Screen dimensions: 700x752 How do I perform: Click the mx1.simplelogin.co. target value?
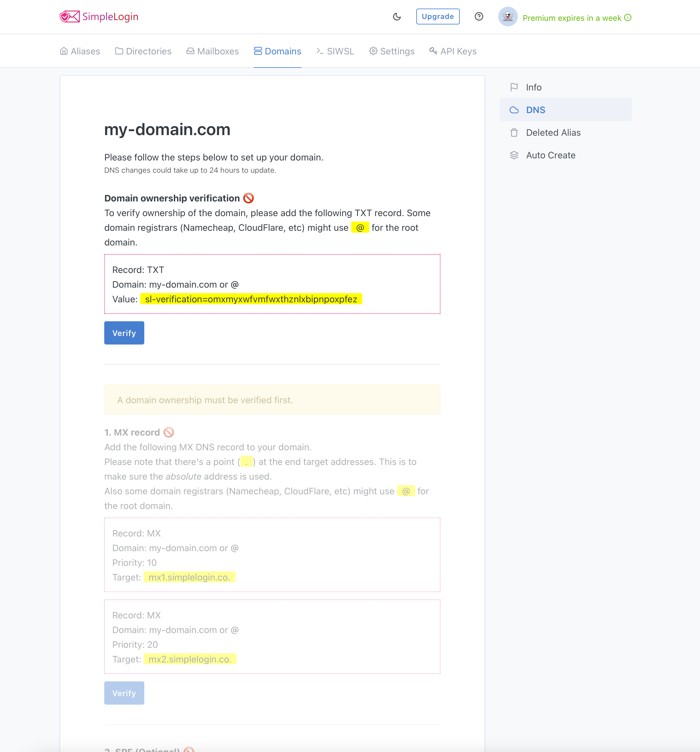189,577
